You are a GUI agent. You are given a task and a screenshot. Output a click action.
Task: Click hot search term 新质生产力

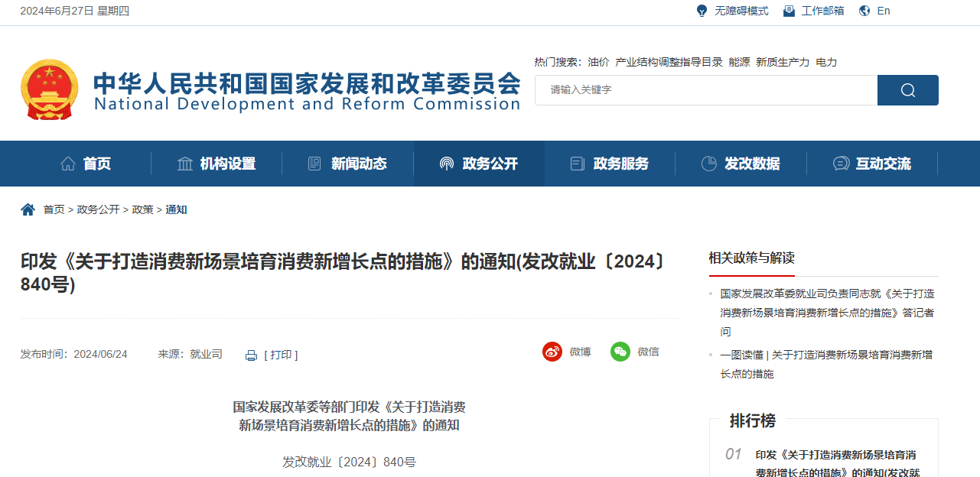(783, 62)
